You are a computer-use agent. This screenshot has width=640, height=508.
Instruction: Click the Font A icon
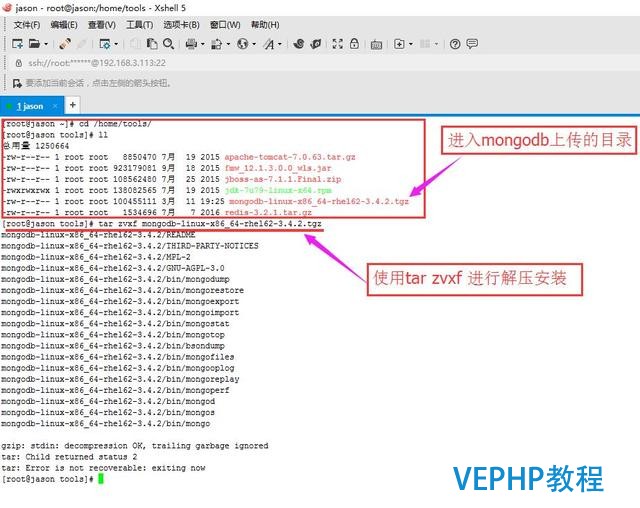[x=269, y=44]
